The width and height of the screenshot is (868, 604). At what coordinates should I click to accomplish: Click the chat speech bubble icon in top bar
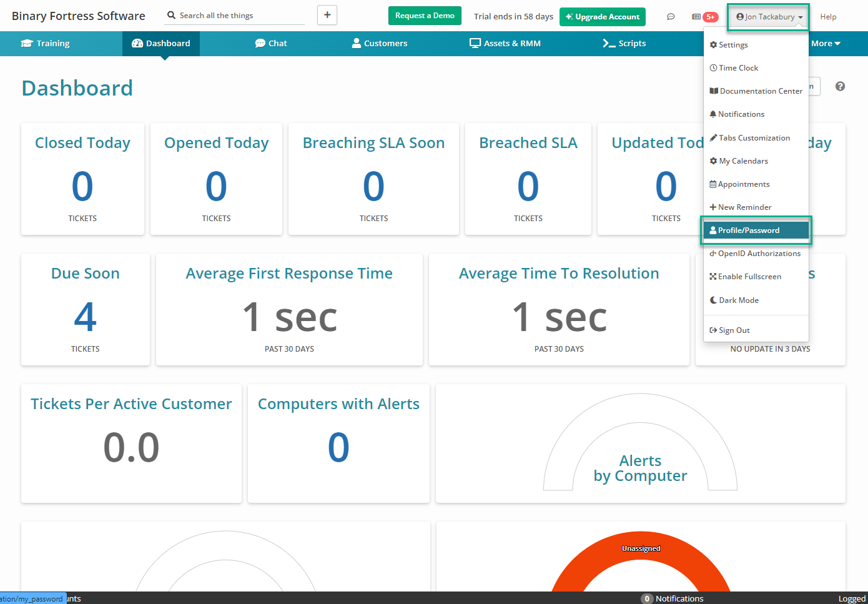click(671, 16)
